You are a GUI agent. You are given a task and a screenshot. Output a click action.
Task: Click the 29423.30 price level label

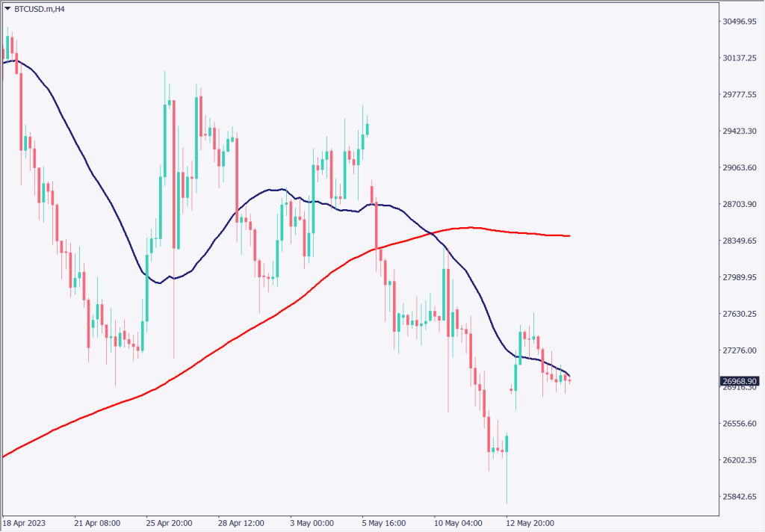[x=740, y=132]
